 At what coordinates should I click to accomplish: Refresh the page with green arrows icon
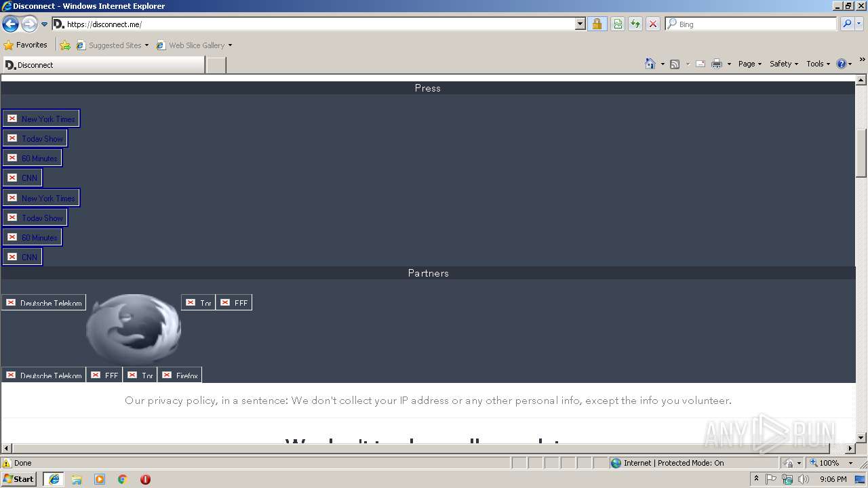coord(635,24)
